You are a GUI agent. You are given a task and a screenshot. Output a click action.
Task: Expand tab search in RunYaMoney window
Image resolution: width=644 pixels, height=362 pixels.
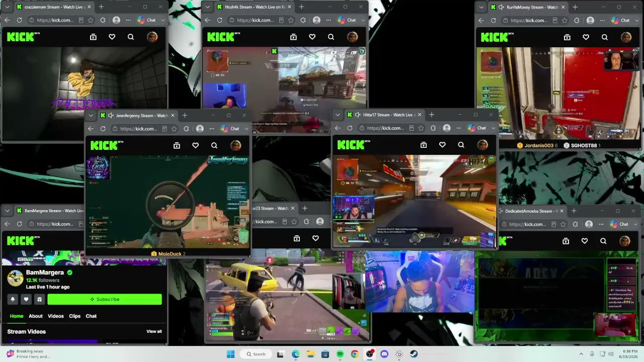pos(481,7)
